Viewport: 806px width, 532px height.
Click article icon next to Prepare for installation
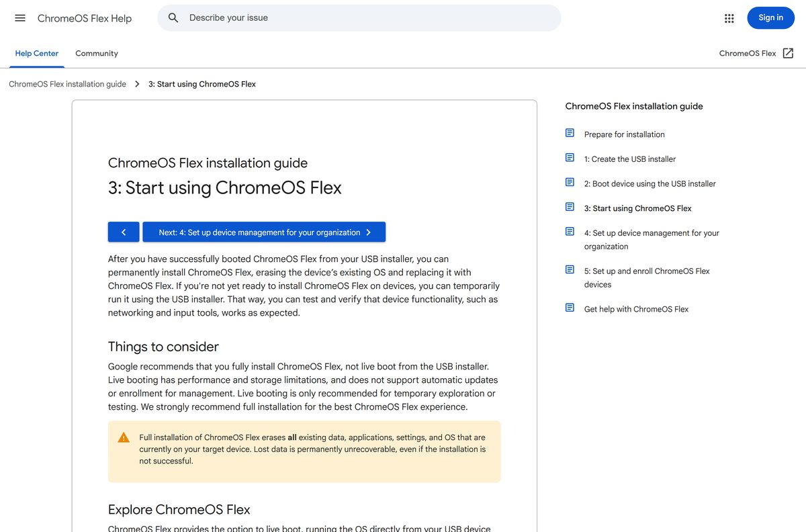point(570,133)
